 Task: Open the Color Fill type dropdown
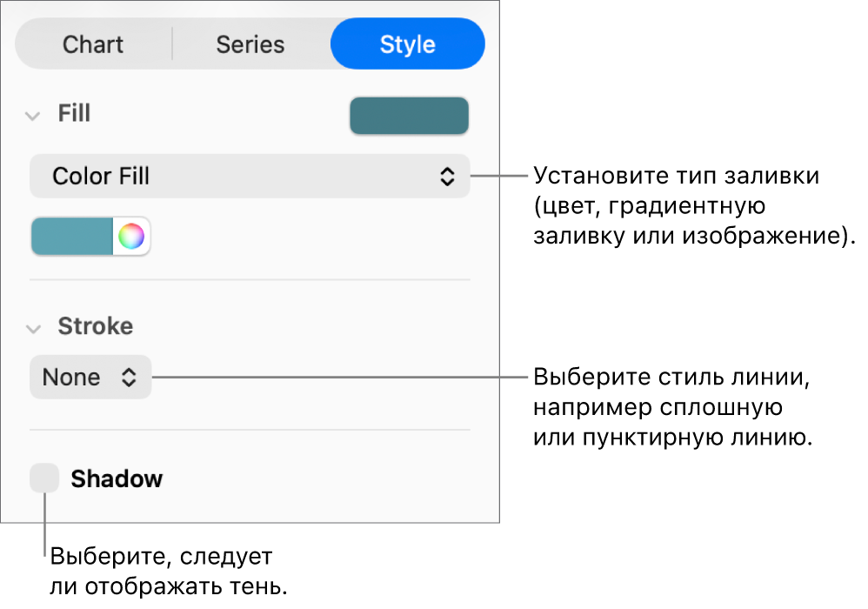pos(249,177)
